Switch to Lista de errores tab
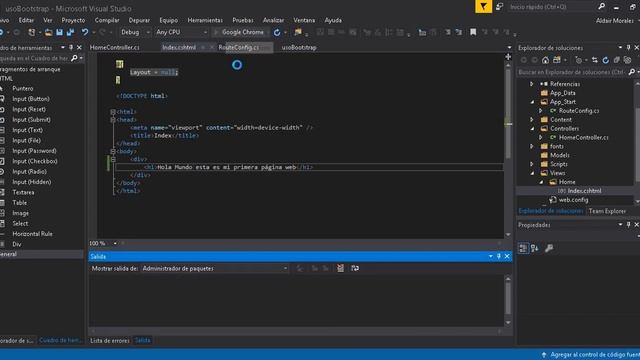Viewport: 640px width, 360px height. click(109, 340)
